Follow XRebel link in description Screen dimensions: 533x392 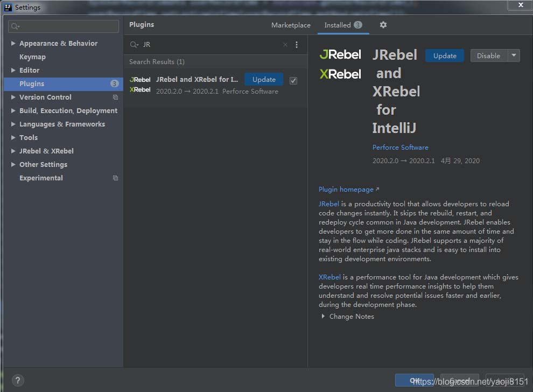click(329, 277)
